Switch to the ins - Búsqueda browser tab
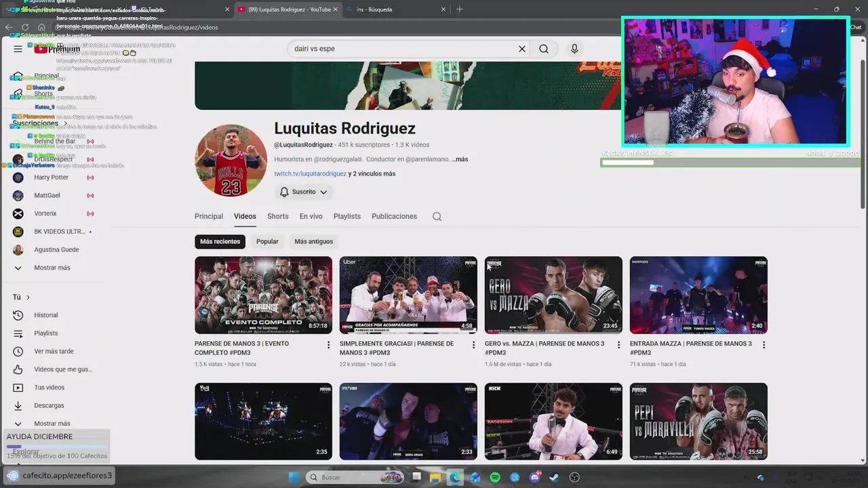Viewport: 868px width, 488px height. (395, 9)
